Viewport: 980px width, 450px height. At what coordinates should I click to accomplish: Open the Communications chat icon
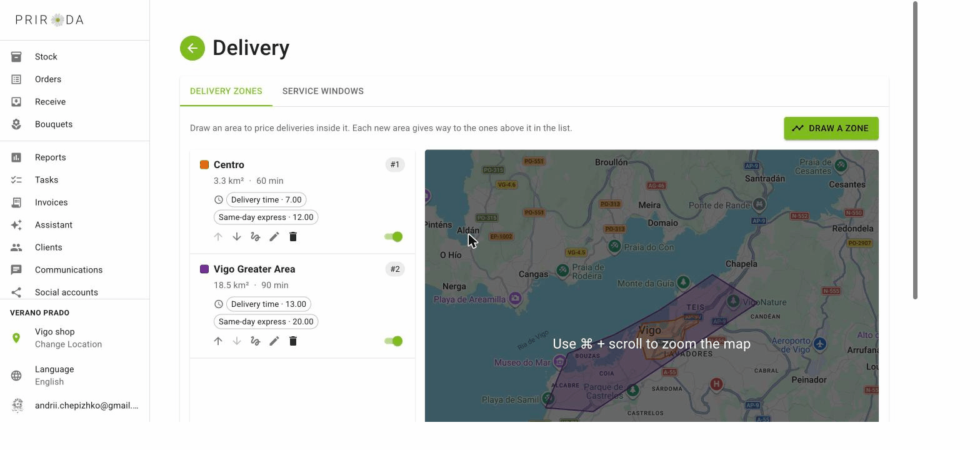coord(16,270)
